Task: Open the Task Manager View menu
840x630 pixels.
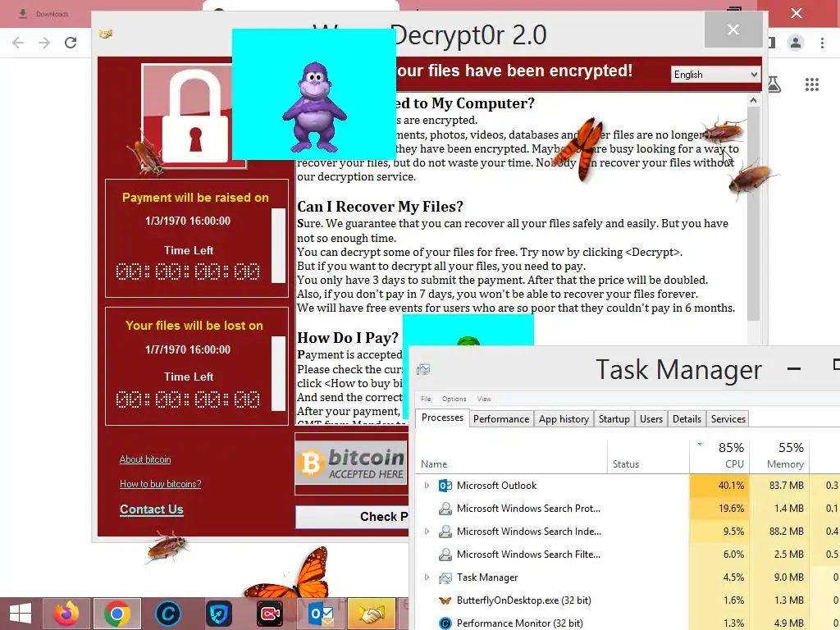Action: 484,399
